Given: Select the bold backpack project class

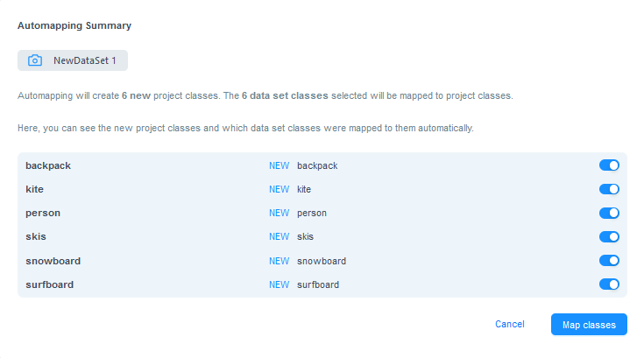Looking at the screenshot, I should (x=48, y=165).
